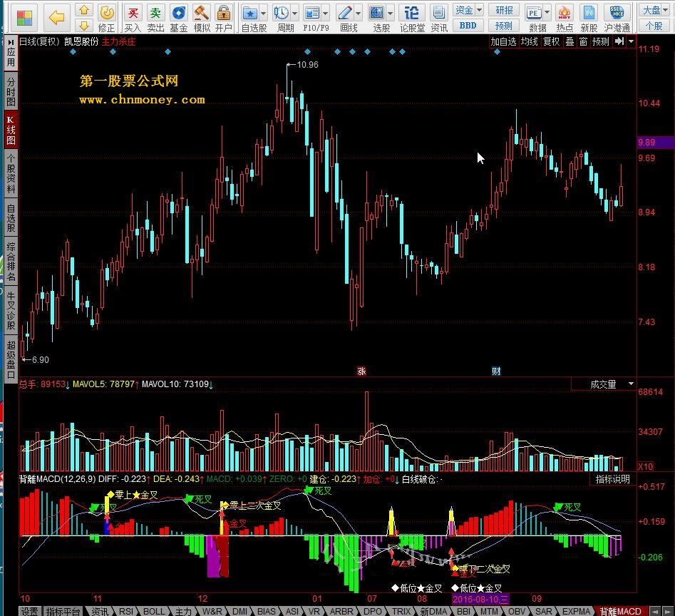Open the 个股资料 sidebar tab

(11, 173)
